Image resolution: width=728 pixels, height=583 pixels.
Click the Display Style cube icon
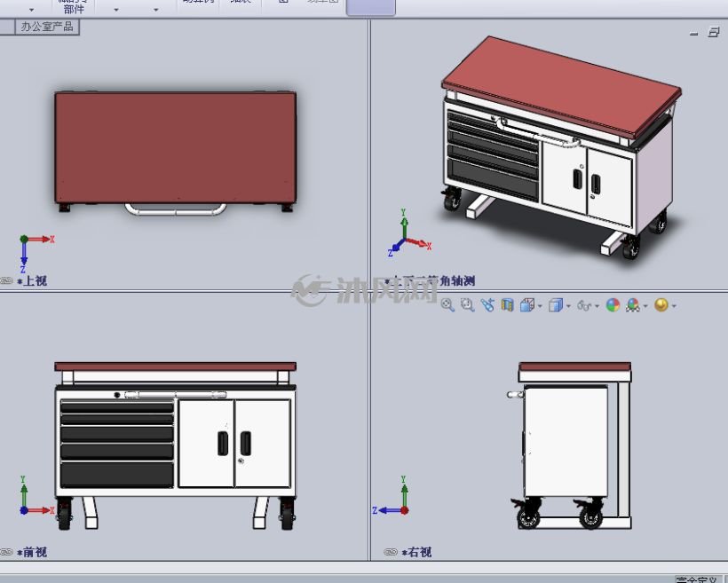(555, 305)
